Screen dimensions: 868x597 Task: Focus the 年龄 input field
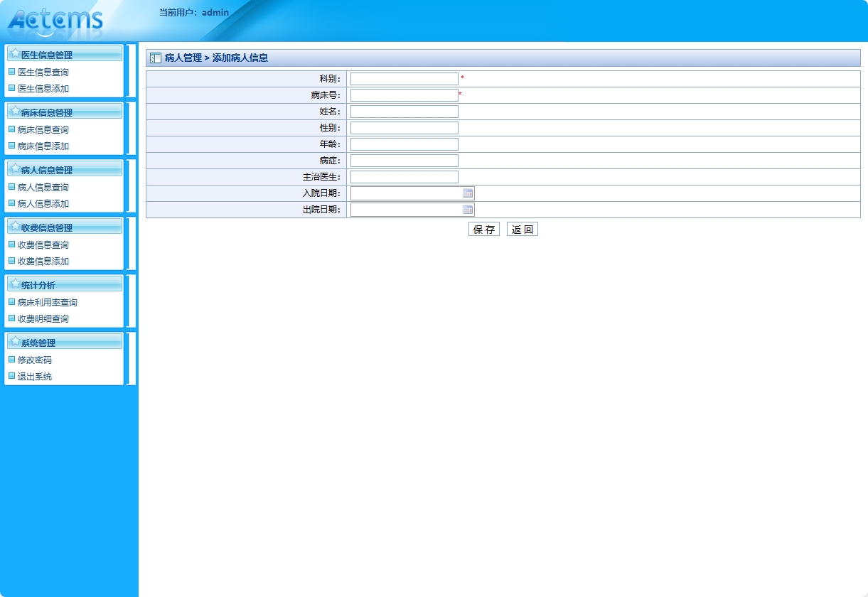coord(404,144)
